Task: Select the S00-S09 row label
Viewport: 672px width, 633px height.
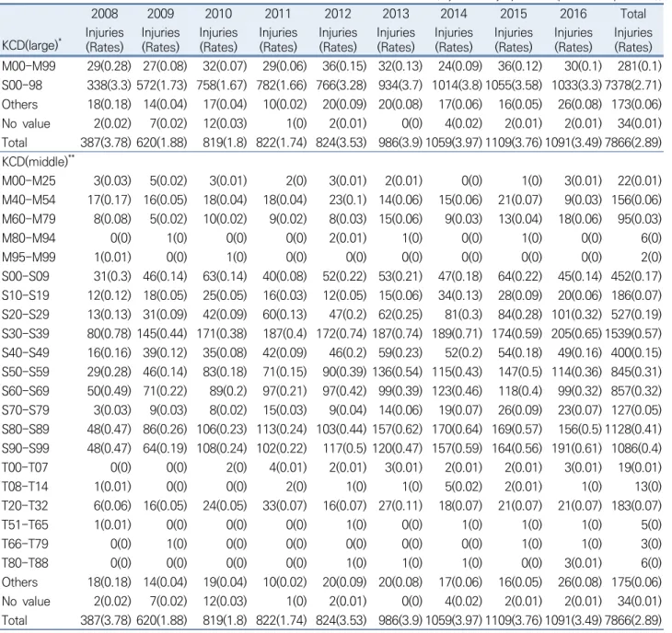Action: (x=25, y=276)
